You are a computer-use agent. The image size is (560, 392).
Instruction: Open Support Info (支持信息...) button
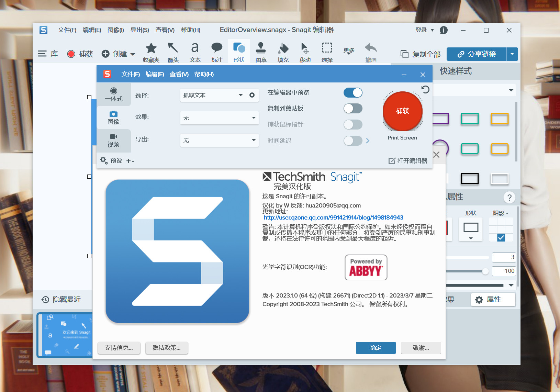pos(119,348)
